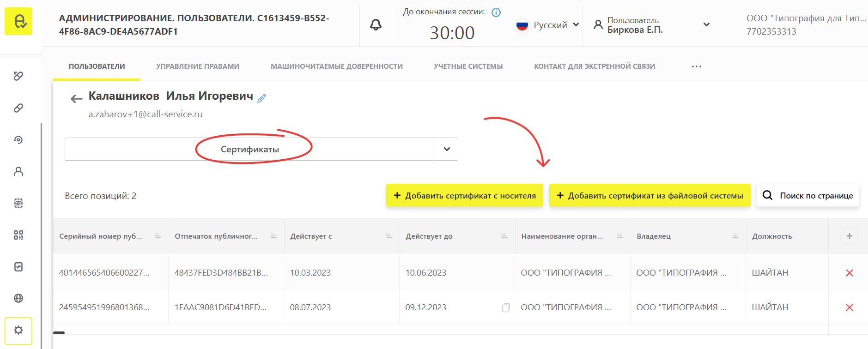
Task: Open settings gear in the sidebar
Action: coord(18,331)
